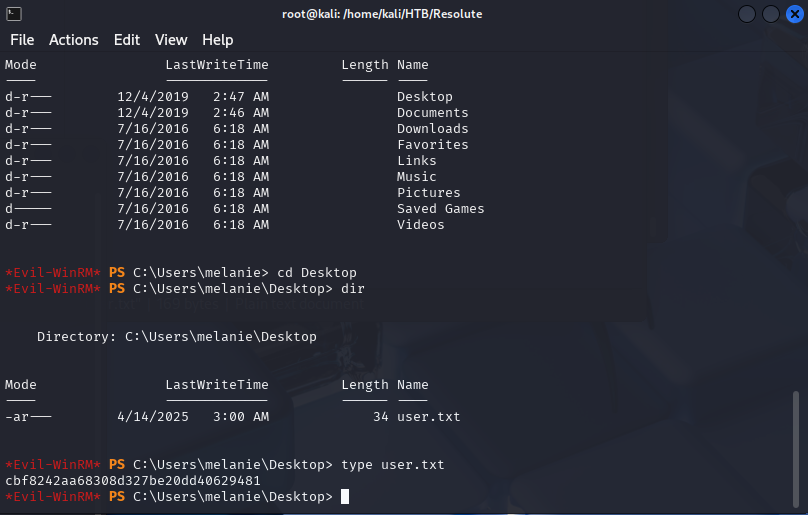Click the user.txt file name
Screen dimensions: 808x515
pos(428,417)
